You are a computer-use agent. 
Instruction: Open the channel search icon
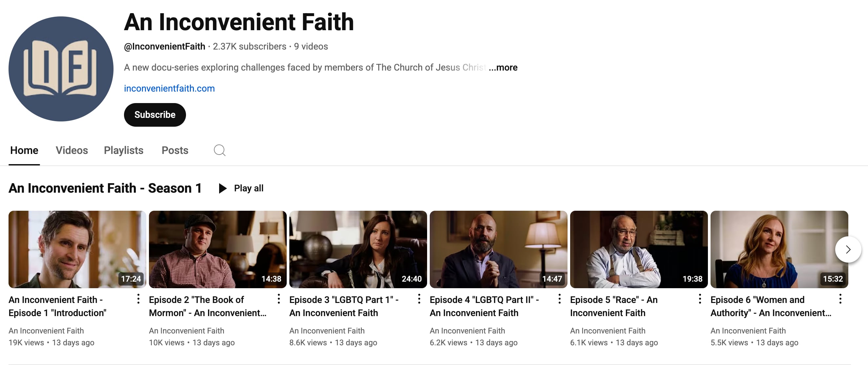point(219,150)
